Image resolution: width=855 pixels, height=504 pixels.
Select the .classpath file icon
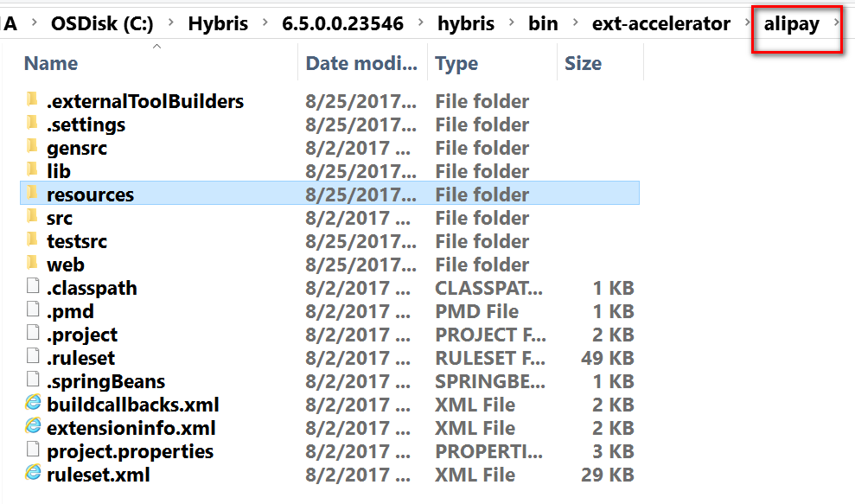pyautogui.click(x=33, y=286)
